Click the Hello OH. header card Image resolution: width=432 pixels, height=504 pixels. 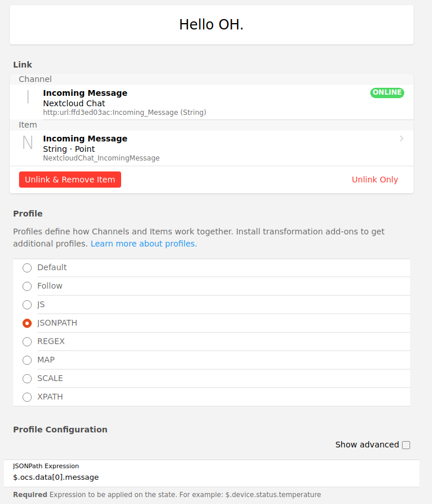point(211,25)
